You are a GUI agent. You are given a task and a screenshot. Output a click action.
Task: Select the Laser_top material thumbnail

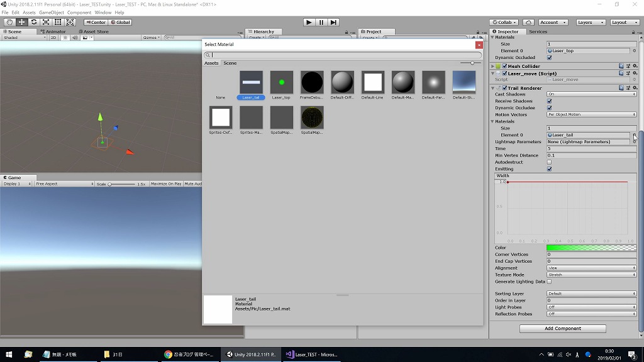coord(281,82)
